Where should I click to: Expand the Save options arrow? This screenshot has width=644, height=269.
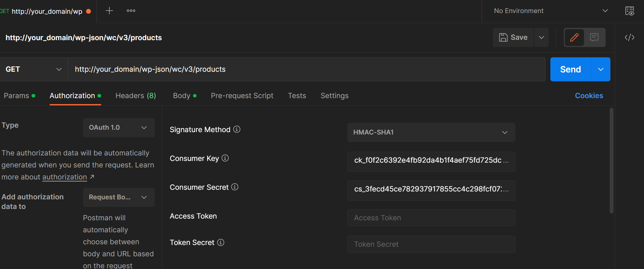[x=541, y=37]
